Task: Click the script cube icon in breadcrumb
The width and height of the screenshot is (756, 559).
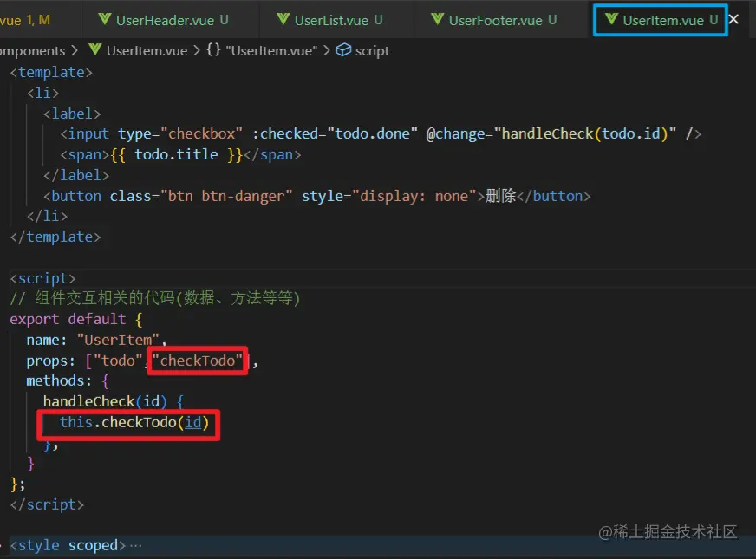Action: click(343, 50)
